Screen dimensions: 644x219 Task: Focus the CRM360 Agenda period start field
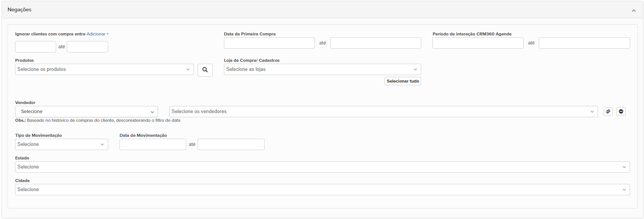[478, 43]
